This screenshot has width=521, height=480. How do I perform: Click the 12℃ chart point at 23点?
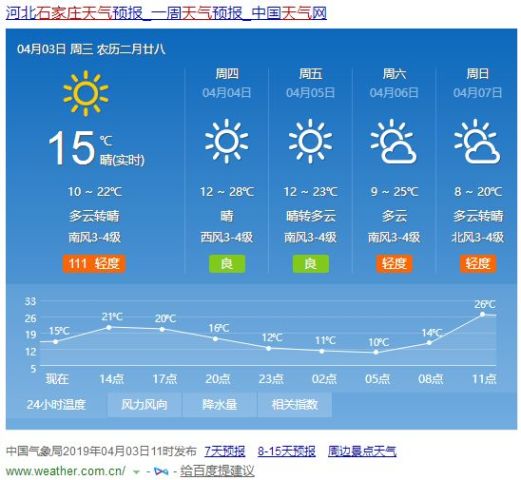tap(269, 348)
